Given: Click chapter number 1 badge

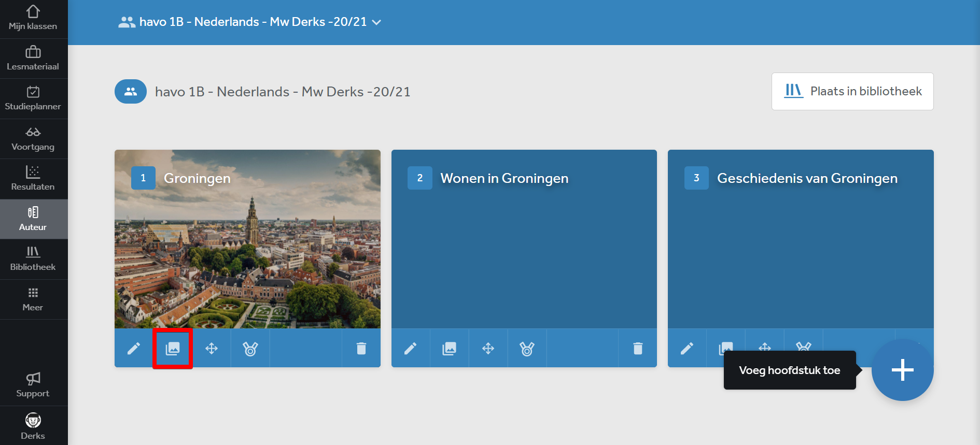Looking at the screenshot, I should 143,178.
